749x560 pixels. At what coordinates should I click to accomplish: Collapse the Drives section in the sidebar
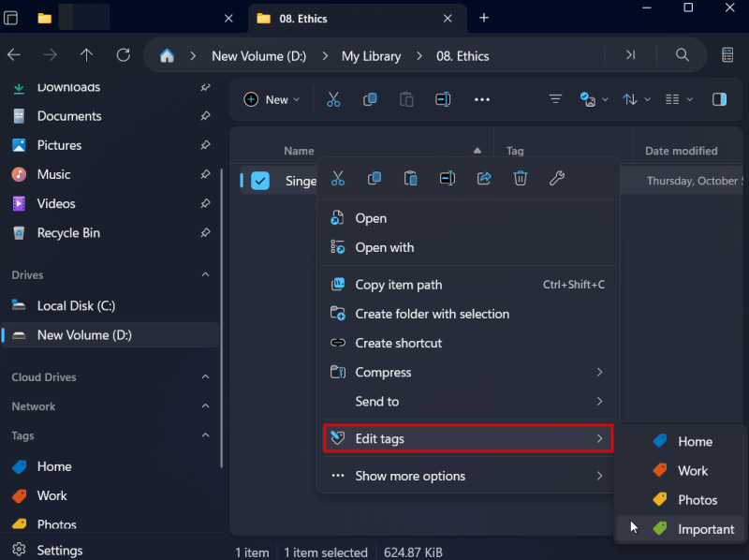(204, 274)
